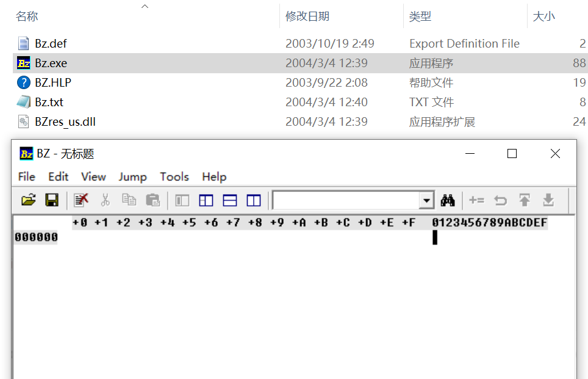Image resolution: width=588 pixels, height=379 pixels.
Task: Click date 2004/3/4 12:40
Action: pyautogui.click(x=326, y=102)
